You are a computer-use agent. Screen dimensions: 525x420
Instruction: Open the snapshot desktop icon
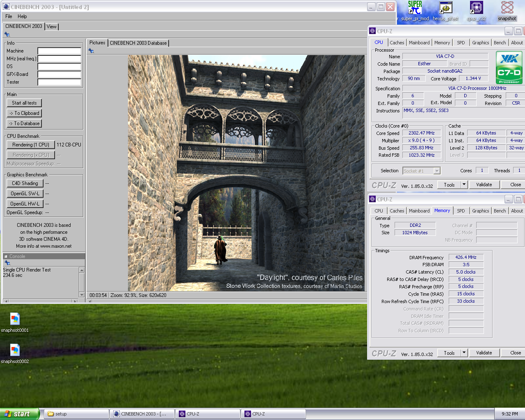coord(507,11)
